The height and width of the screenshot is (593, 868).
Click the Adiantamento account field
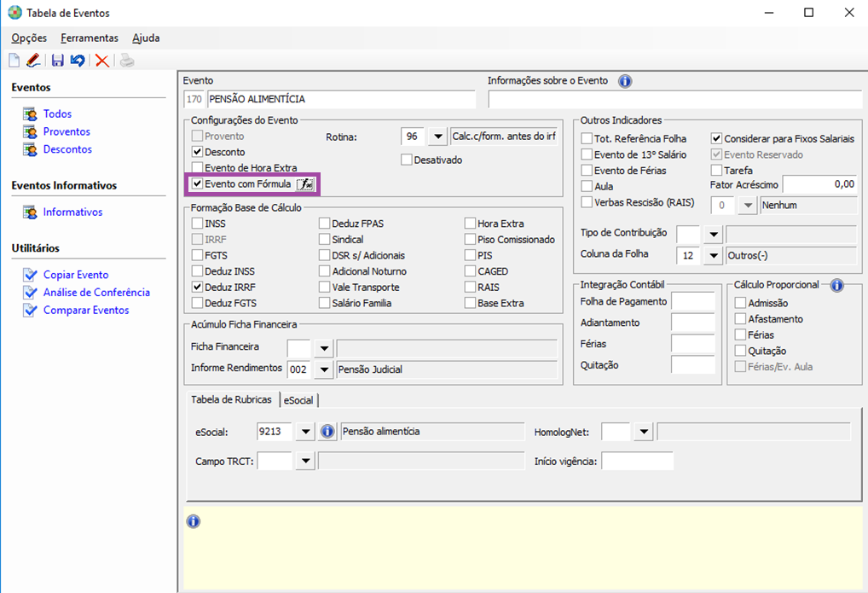coord(693,323)
